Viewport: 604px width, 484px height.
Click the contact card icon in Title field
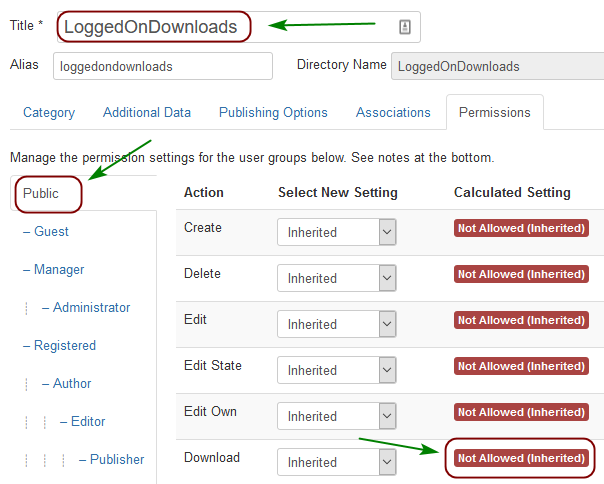click(404, 27)
